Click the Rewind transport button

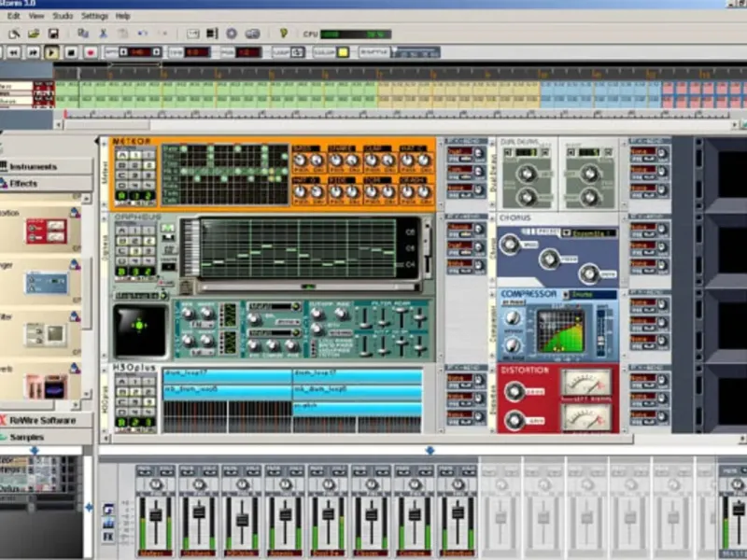(x=13, y=52)
